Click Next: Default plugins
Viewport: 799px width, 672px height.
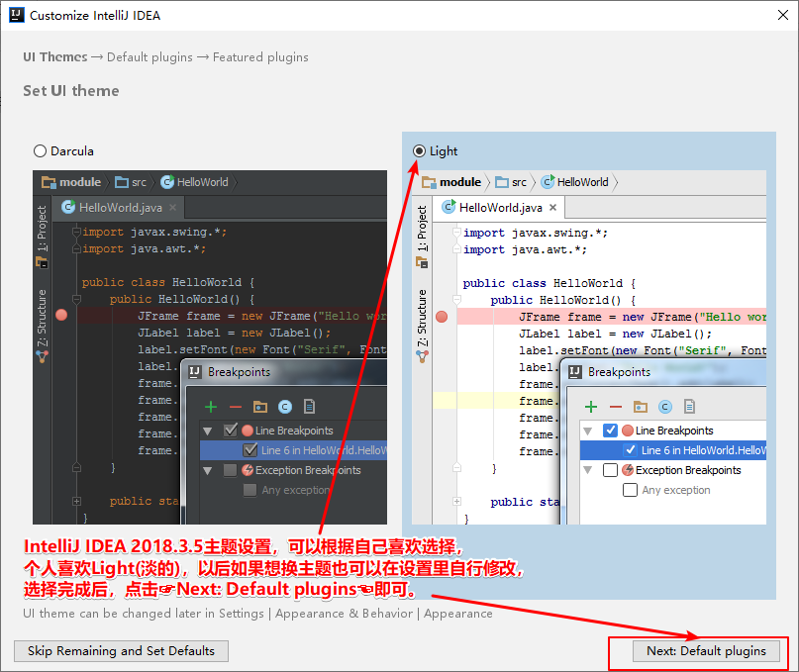pos(706,651)
